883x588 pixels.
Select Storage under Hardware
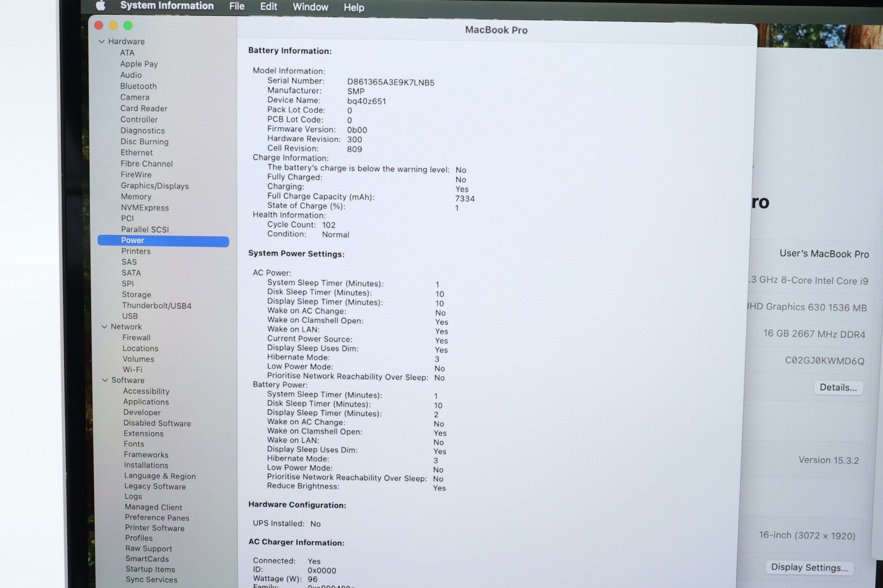coord(136,295)
